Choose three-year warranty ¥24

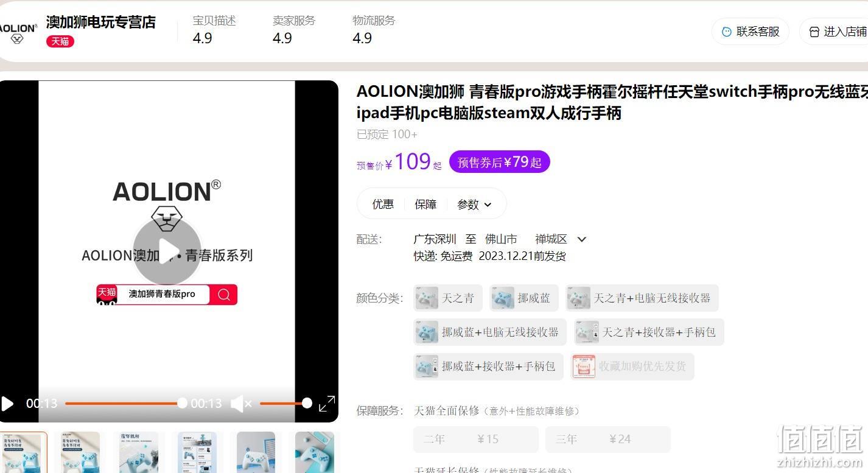[608, 439]
